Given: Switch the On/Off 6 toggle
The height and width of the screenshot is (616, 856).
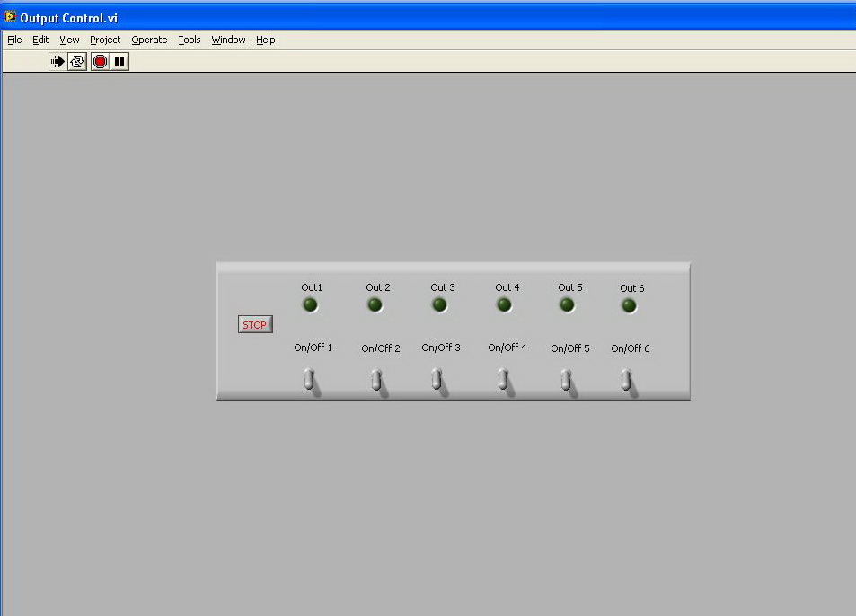Looking at the screenshot, I should tap(626, 380).
